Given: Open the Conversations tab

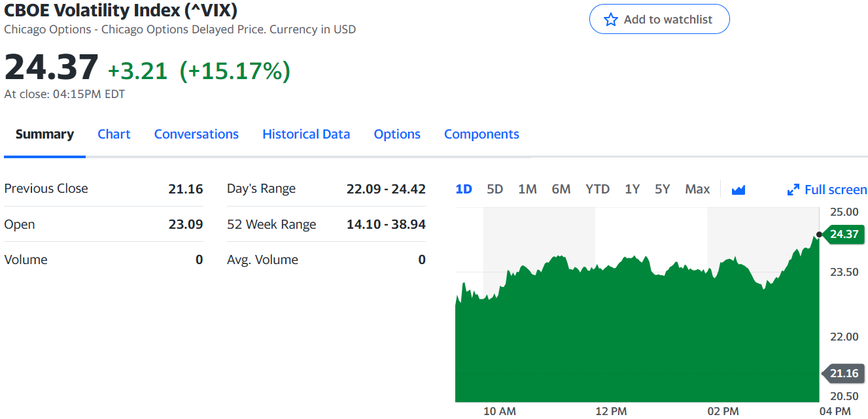Looking at the screenshot, I should coord(196,134).
